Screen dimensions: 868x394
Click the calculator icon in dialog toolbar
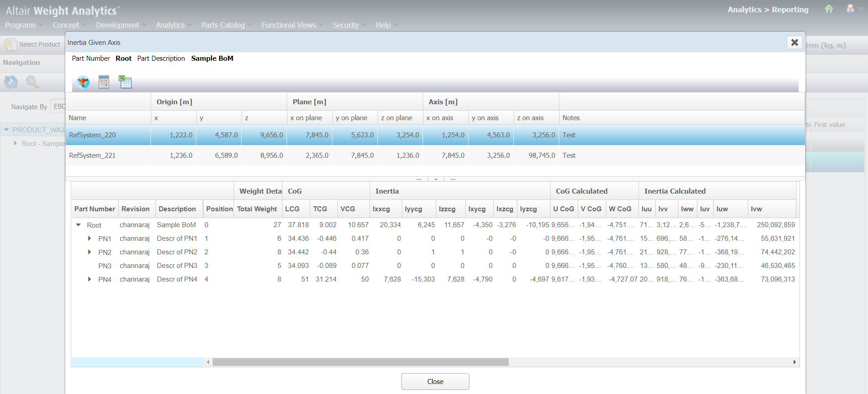104,82
